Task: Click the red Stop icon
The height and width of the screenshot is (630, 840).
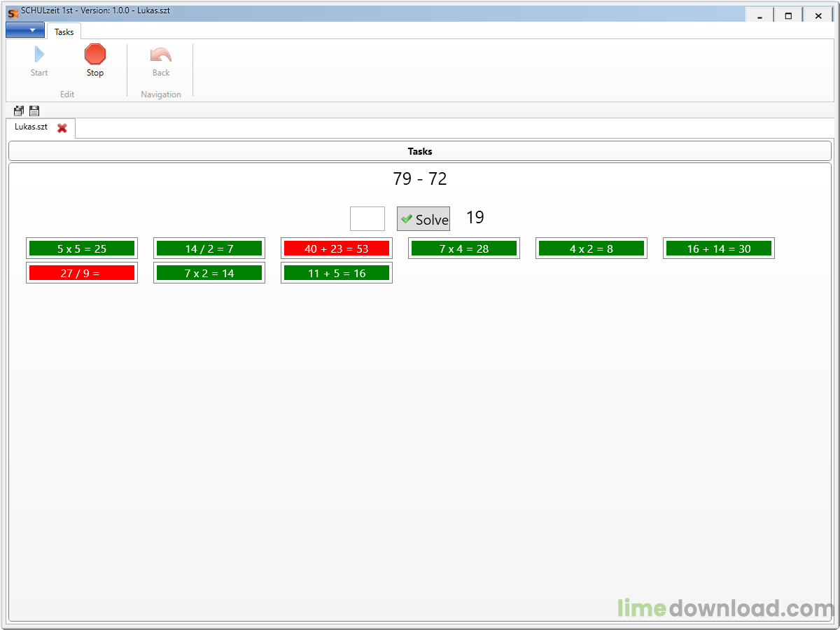Action: click(x=95, y=55)
